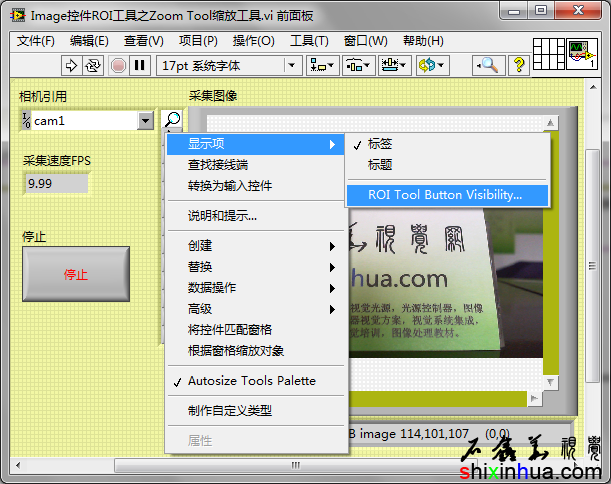Image resolution: width=611 pixels, height=484 pixels.
Task: Open the 项目(P) menu
Action: [x=198, y=41]
